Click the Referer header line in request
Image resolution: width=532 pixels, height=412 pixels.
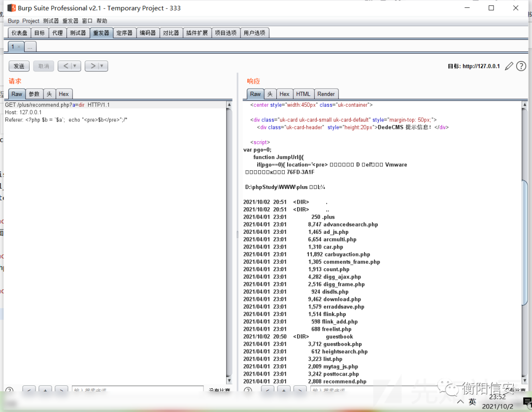click(66, 120)
